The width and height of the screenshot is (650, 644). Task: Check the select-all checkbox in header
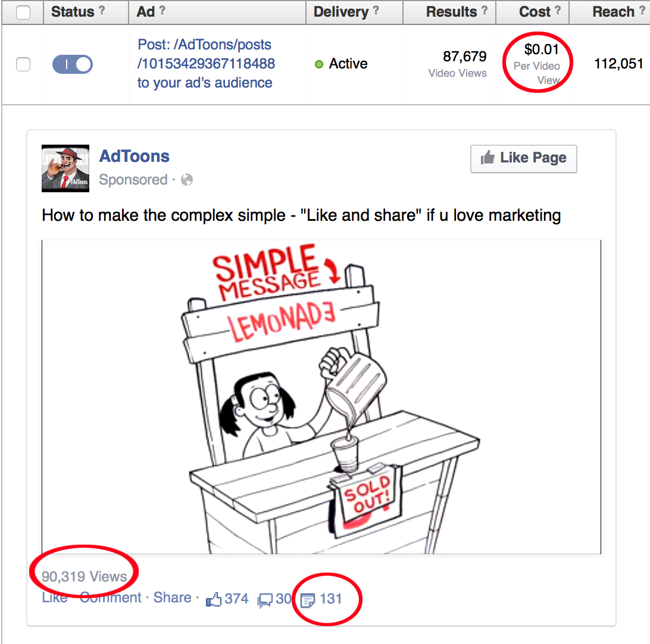point(23,12)
